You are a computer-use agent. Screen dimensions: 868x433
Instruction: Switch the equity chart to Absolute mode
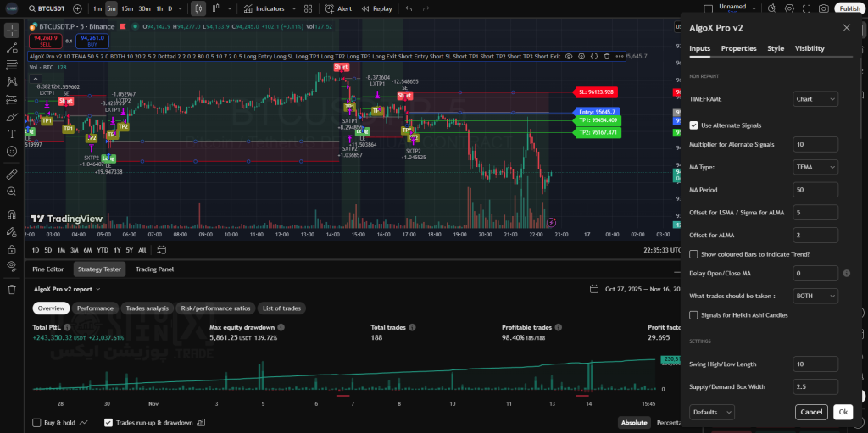(634, 423)
